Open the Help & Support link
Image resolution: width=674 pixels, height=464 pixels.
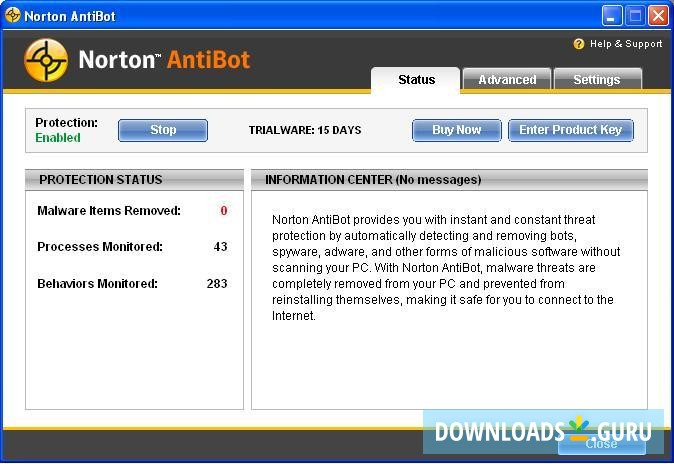click(626, 44)
